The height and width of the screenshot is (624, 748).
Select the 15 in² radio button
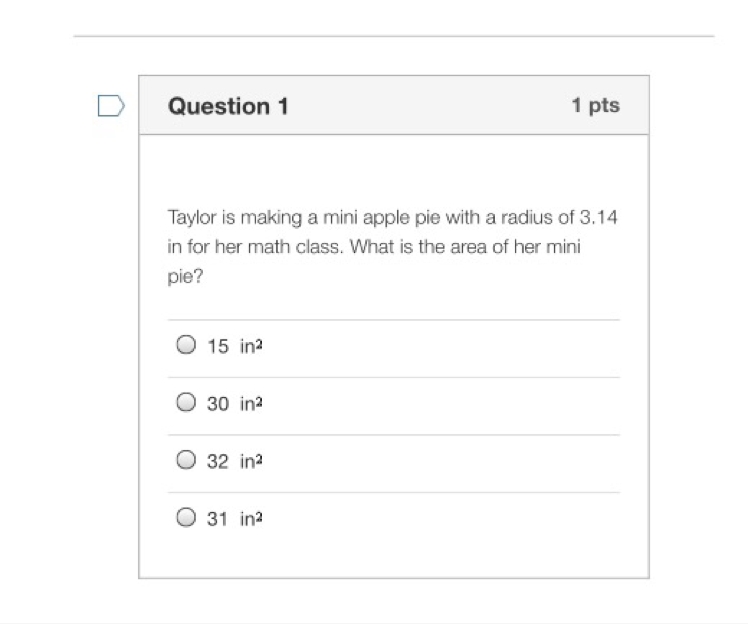tap(186, 344)
